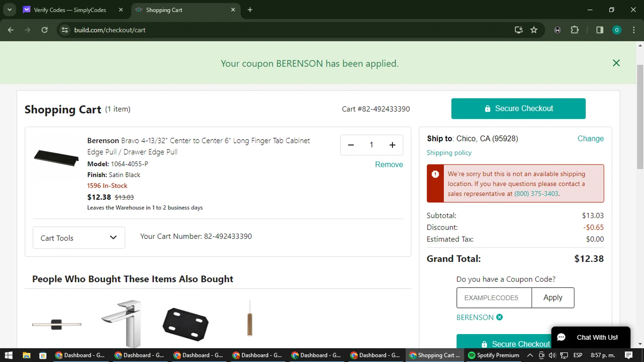Toggle the browser side panel
This screenshot has height=362, width=644.
pyautogui.click(x=600, y=30)
